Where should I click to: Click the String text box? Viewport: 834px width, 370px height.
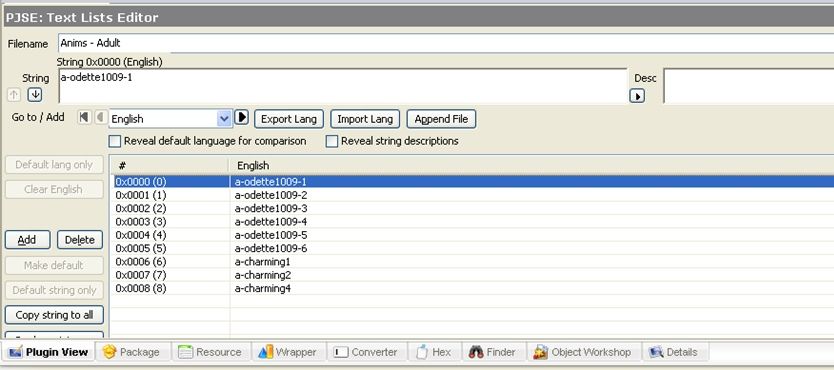[x=343, y=86]
